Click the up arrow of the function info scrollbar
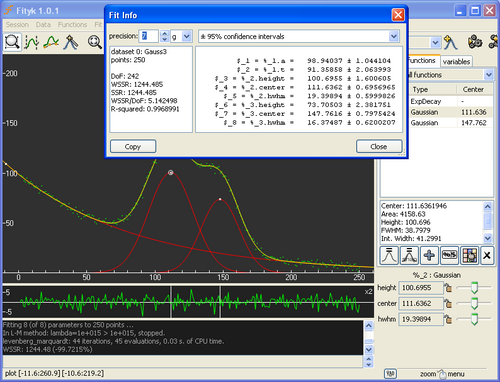Screen dimensions: 500x382 pyautogui.click(x=487, y=206)
